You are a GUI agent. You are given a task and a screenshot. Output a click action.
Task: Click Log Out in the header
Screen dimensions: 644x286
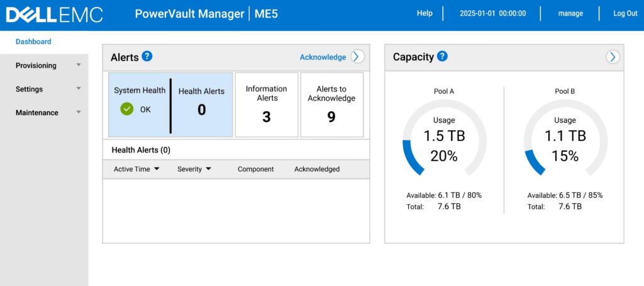(x=625, y=13)
